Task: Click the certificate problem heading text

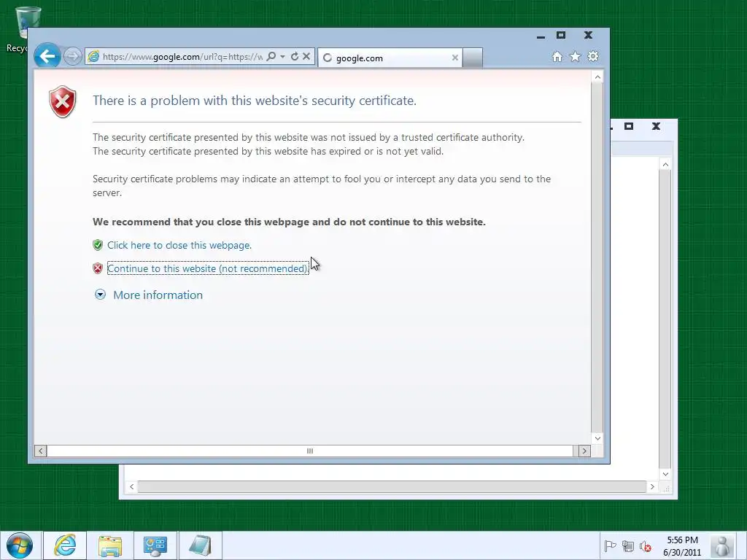Action: point(255,101)
